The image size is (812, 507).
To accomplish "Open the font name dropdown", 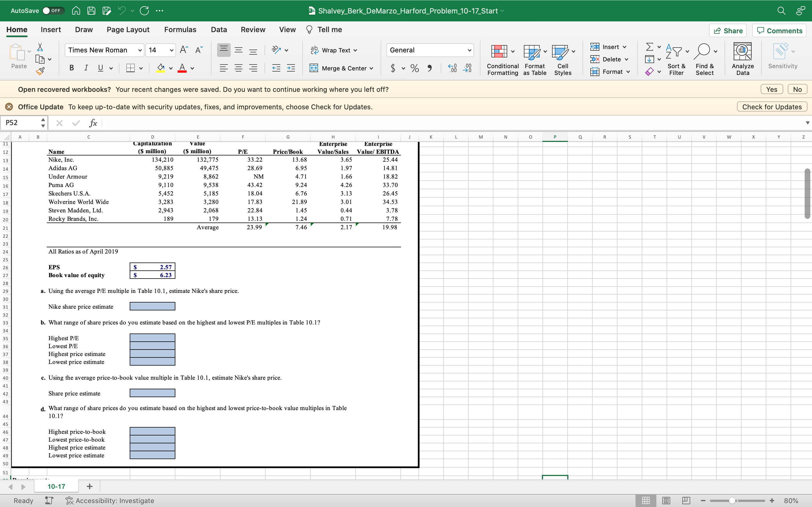I will (140, 50).
